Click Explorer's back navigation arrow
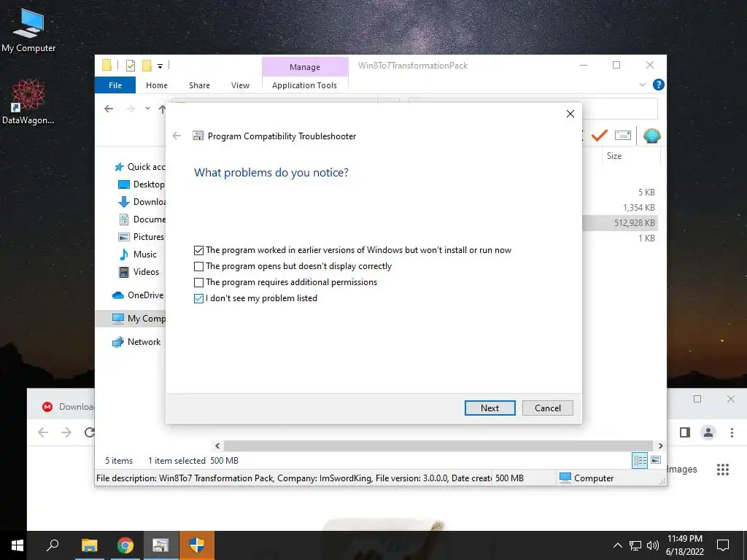This screenshot has height=560, width=747. (109, 109)
